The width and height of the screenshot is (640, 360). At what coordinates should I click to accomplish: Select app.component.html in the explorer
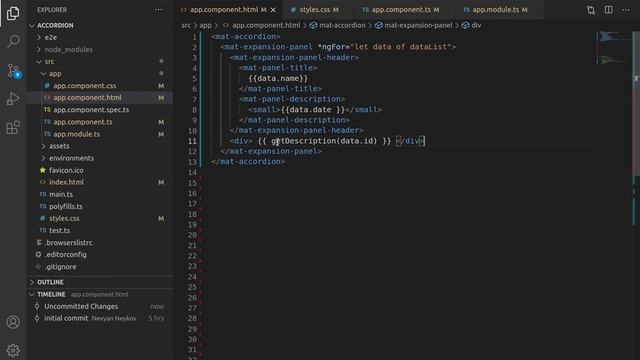pos(87,98)
